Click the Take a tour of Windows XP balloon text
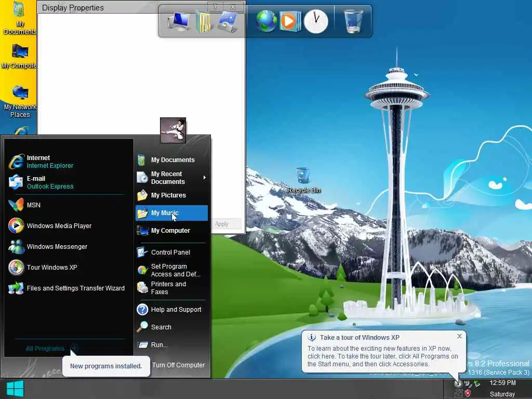Image resolution: width=532 pixels, height=399 pixels. (360, 338)
